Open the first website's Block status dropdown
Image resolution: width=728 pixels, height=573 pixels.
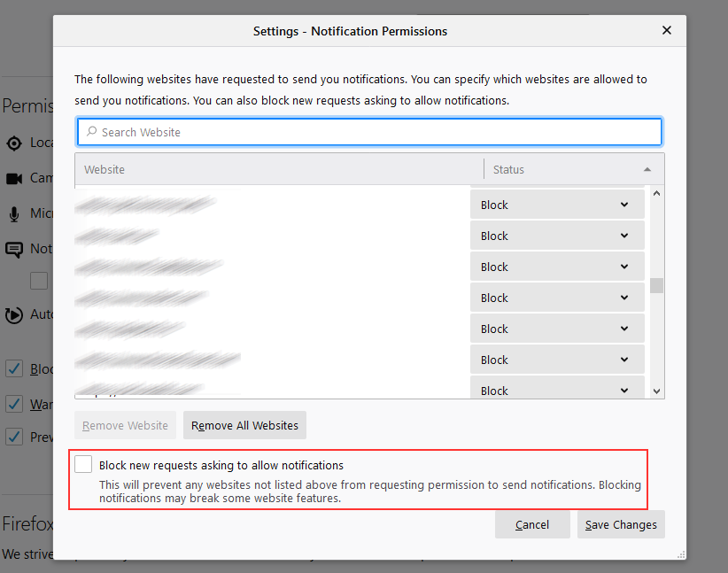click(556, 205)
